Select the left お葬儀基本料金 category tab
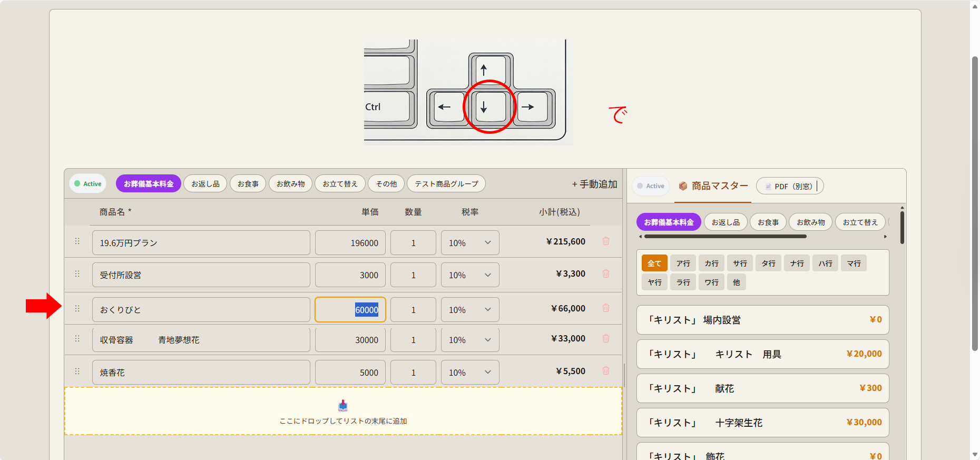The height and width of the screenshot is (460, 980). pos(149,184)
